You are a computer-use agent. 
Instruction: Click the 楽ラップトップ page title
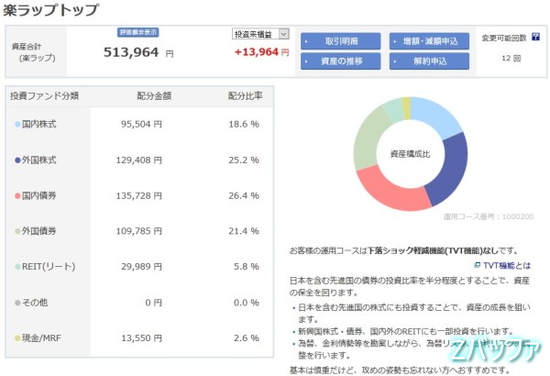(x=51, y=10)
